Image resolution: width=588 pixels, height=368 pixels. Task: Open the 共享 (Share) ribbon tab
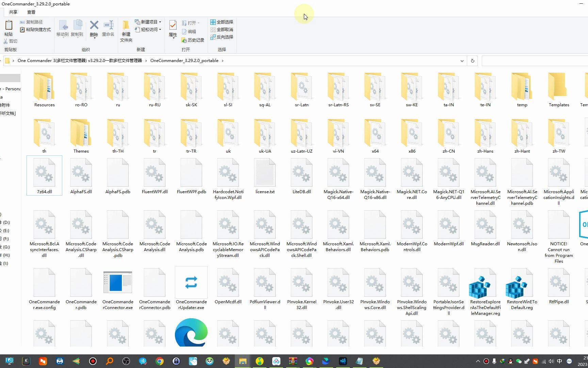[x=13, y=12]
